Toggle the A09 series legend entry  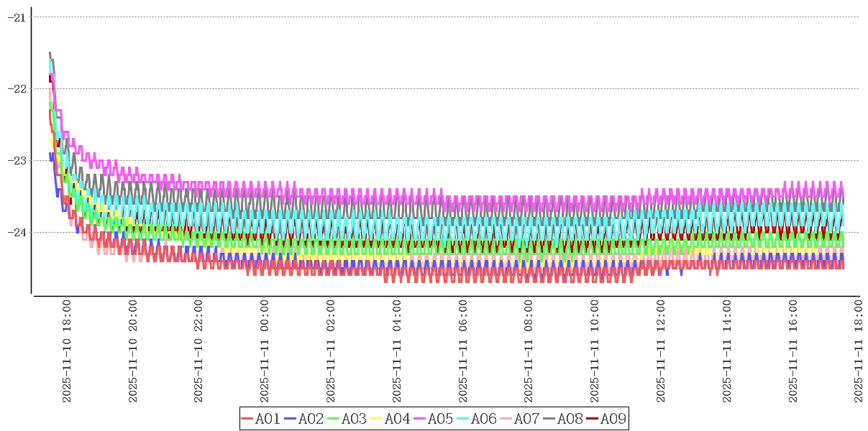[x=613, y=419]
